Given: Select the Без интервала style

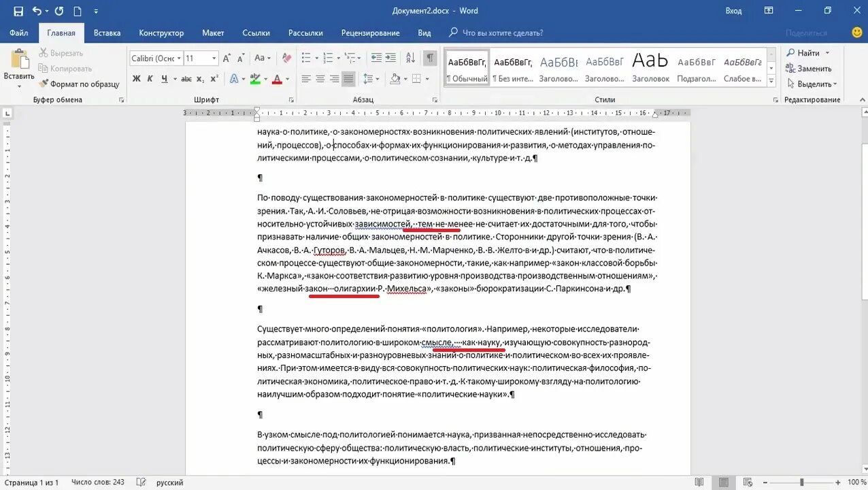Looking at the screenshot, I should pos(512,68).
